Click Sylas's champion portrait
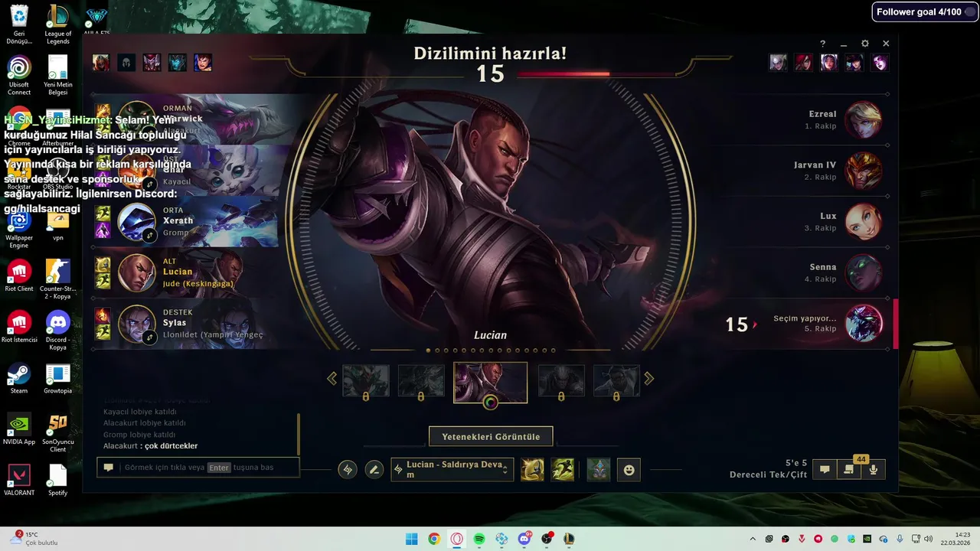 [x=137, y=324]
